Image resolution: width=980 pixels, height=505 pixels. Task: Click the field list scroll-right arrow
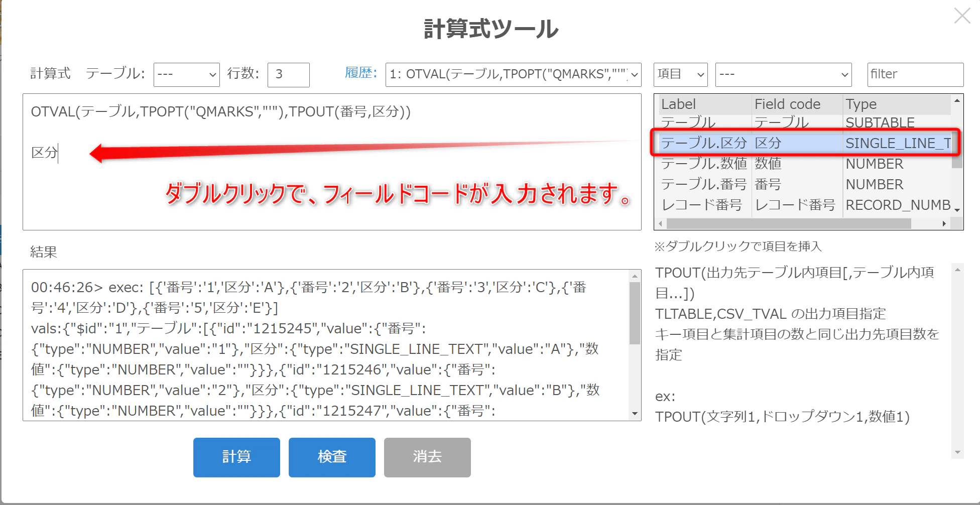tap(944, 223)
